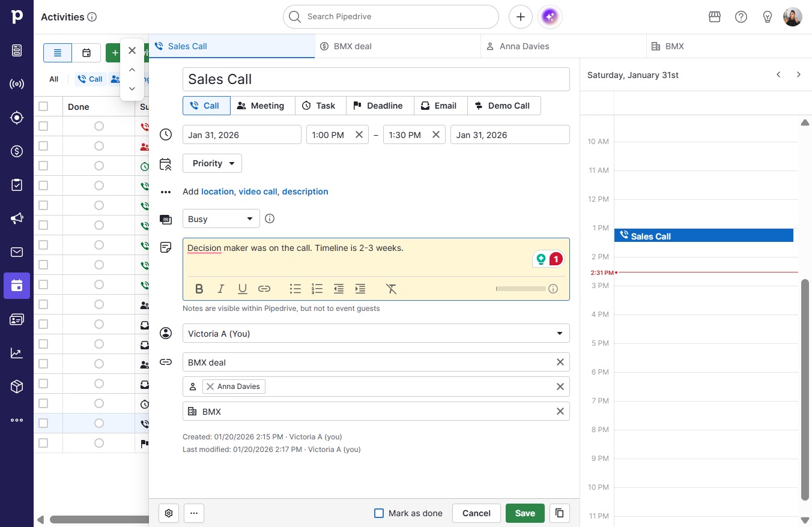Open the Projects clipboard icon in sidebar
This screenshot has height=527, width=812.
(17, 185)
